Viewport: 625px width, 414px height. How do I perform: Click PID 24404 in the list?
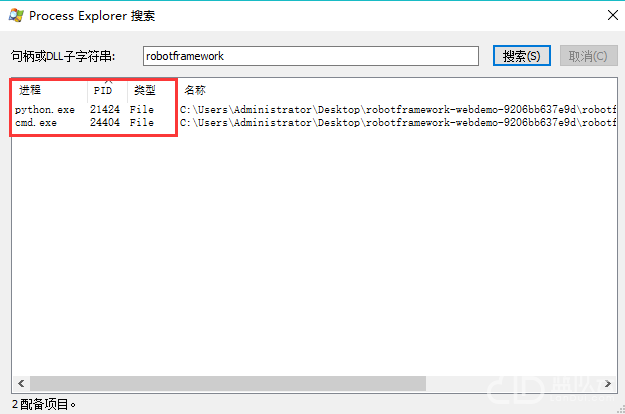coord(105,122)
